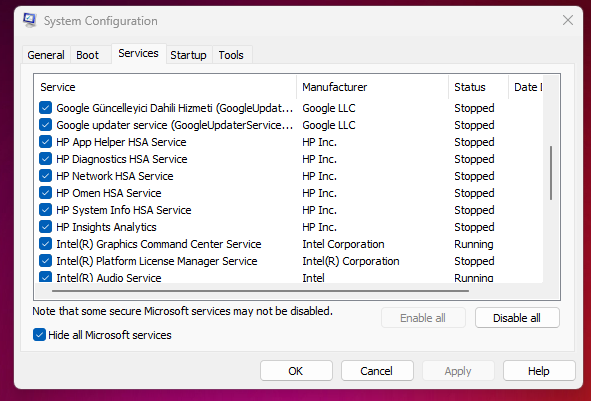The height and width of the screenshot is (401, 591).
Task: Select Intel(R) Platform License Manager Service name
Action: point(157,261)
